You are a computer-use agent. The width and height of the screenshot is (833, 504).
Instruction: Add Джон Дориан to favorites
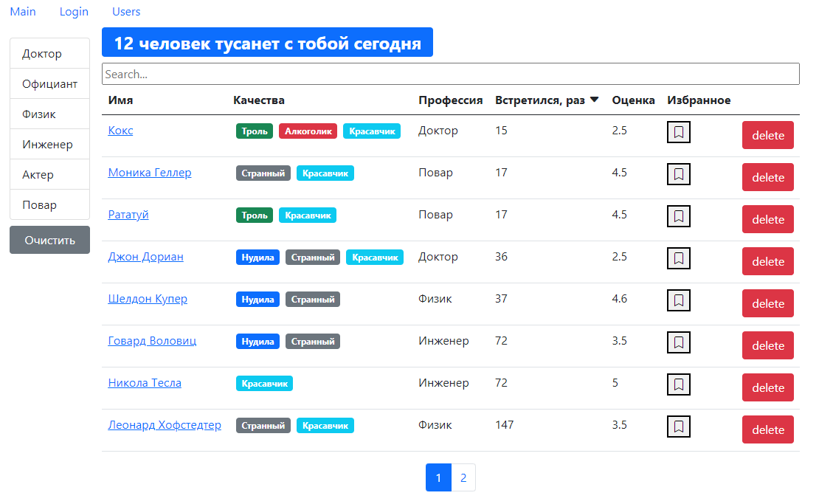pyautogui.click(x=678, y=258)
